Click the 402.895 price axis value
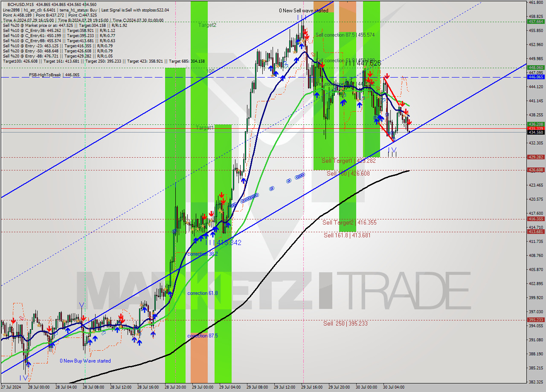The image size is (546, 392). [536, 283]
